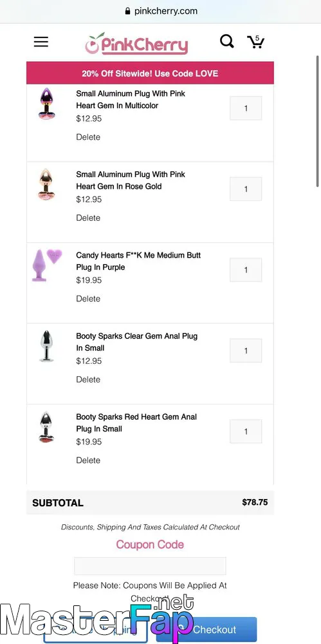Delete the Booty Sparks Clear Gem item
The height and width of the screenshot is (644, 321).
(88, 380)
